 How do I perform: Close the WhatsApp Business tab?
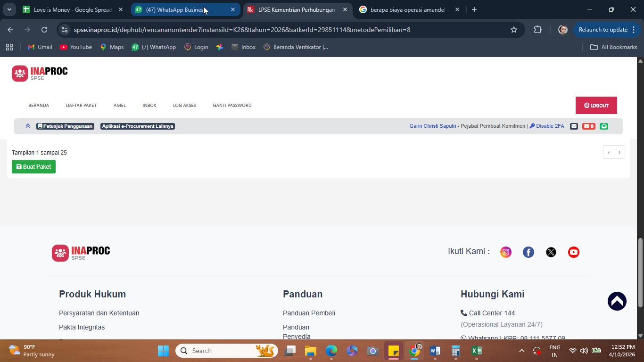click(233, 9)
